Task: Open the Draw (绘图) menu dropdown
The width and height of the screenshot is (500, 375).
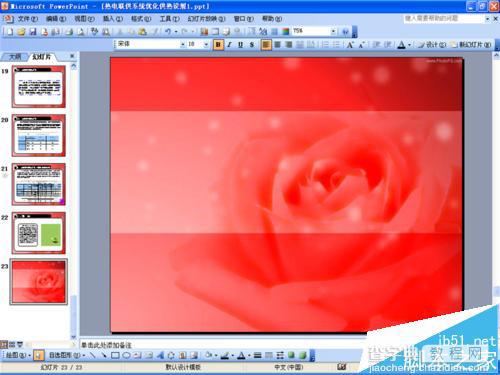Action: click(x=18, y=355)
